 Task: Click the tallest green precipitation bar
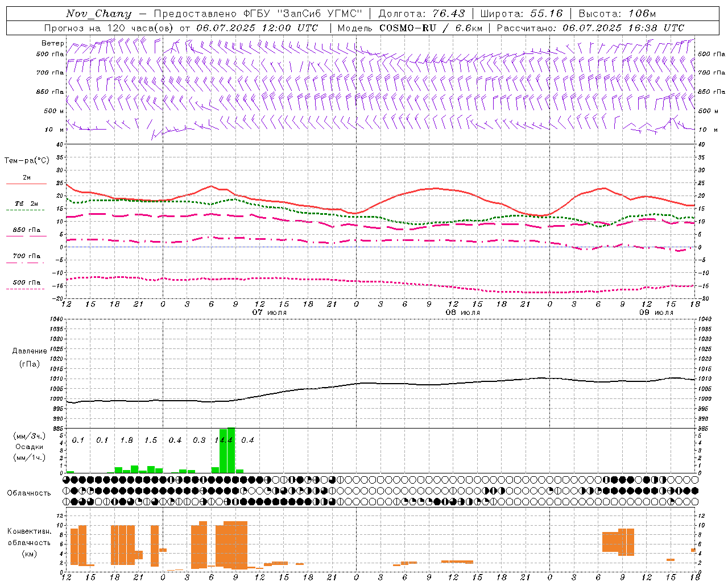click(231, 450)
